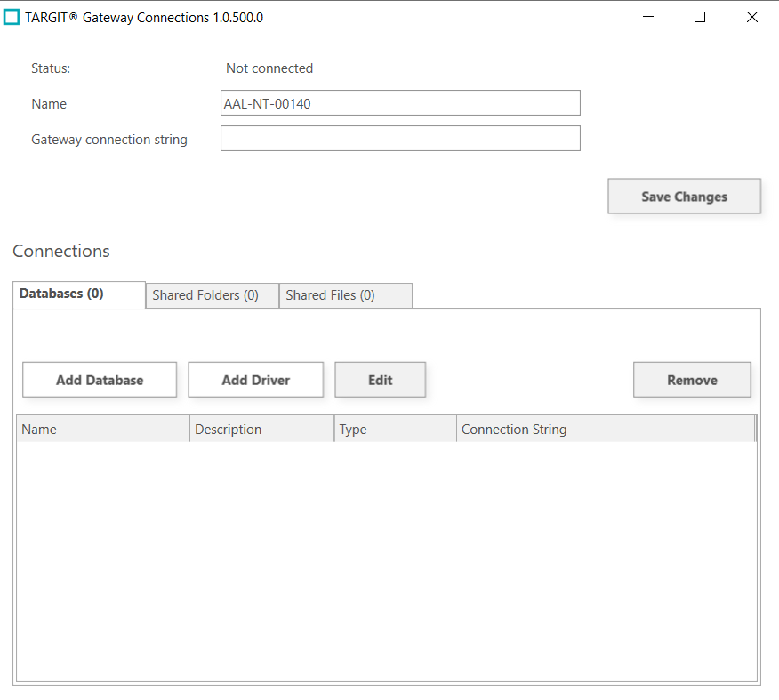The height and width of the screenshot is (700, 779).
Task: Remove the selected connection
Action: click(x=692, y=380)
